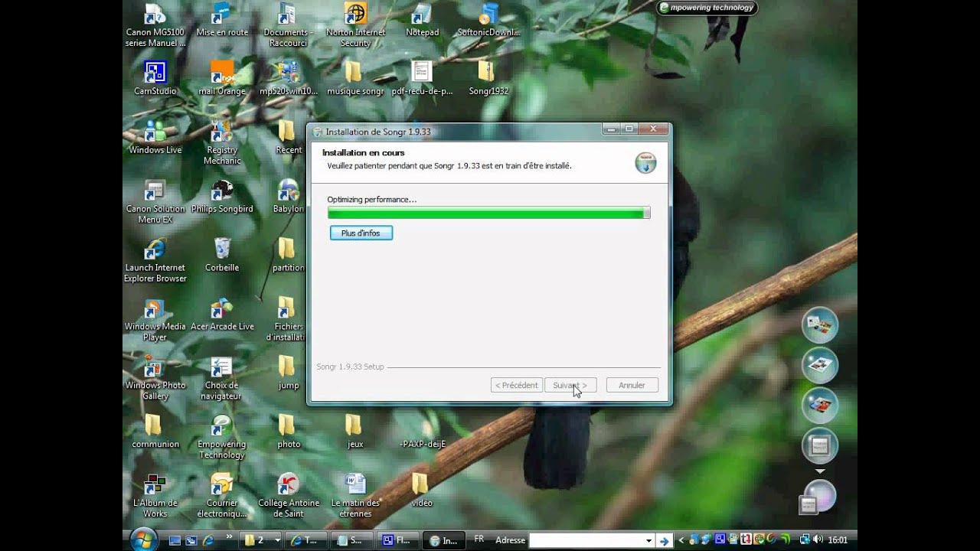Open the -PAXP-deijE desktop icon
This screenshot has width=980, height=551.
(x=422, y=443)
